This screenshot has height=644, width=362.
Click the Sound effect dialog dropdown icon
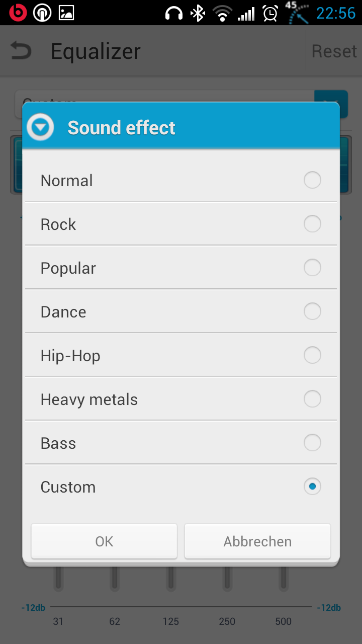tap(40, 127)
